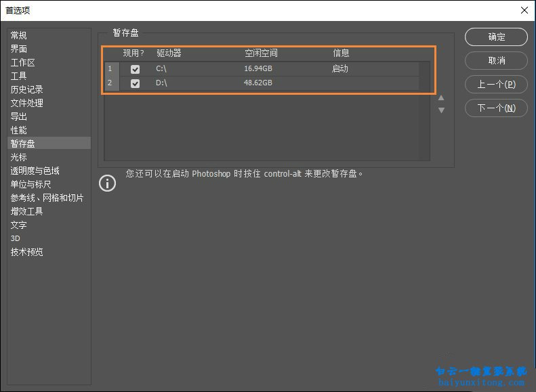Select 导出 in sidebar
Viewport: 536px width, 392px height.
pos(18,116)
